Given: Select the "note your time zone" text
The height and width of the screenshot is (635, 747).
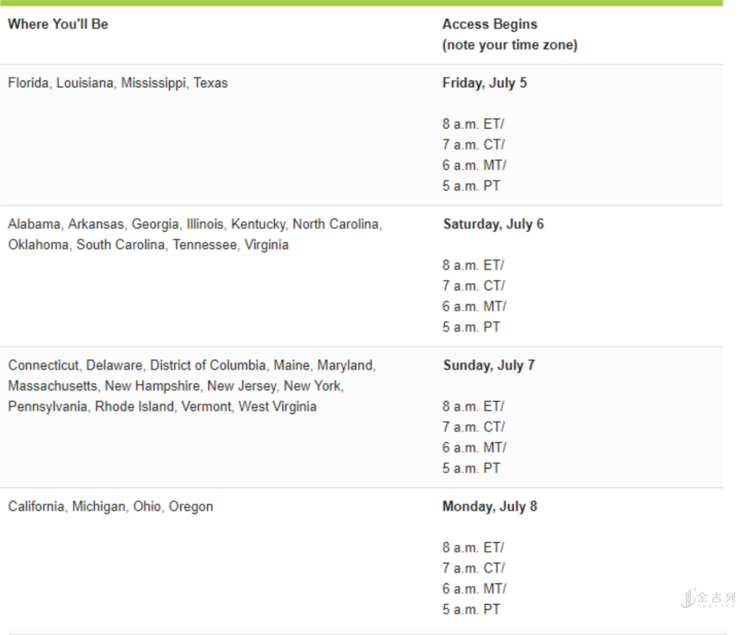Looking at the screenshot, I should tap(509, 45).
